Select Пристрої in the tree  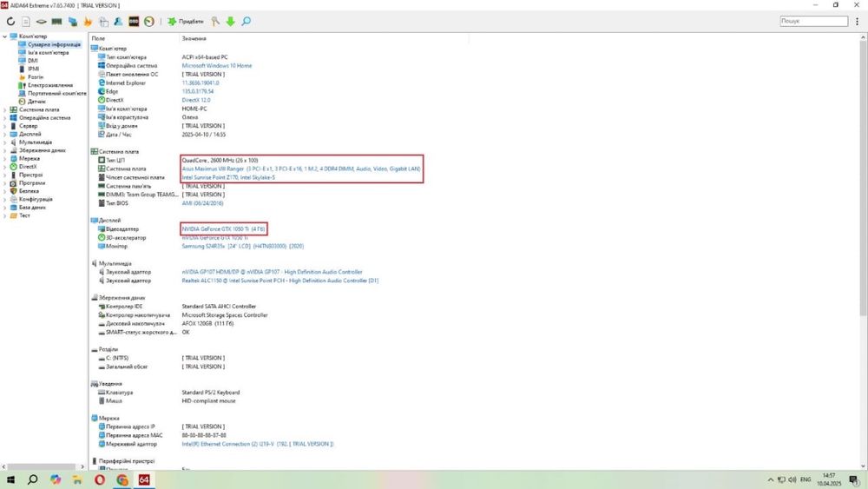coord(30,175)
